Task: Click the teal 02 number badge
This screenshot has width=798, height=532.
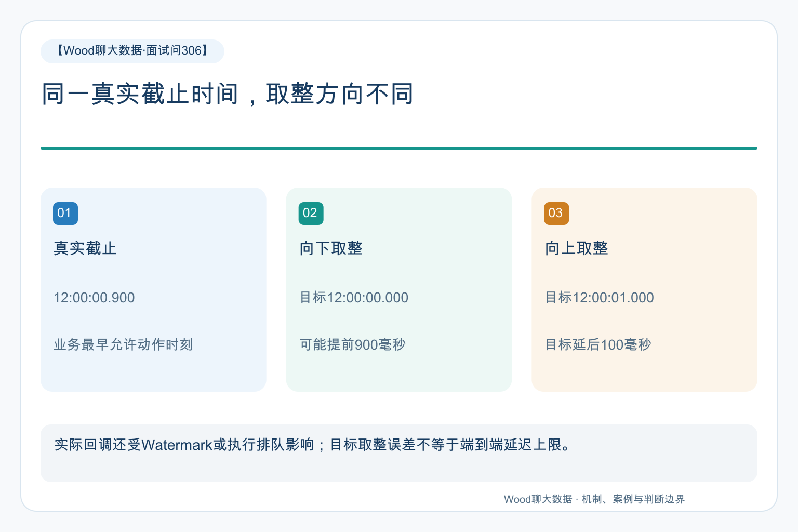Action: point(311,213)
